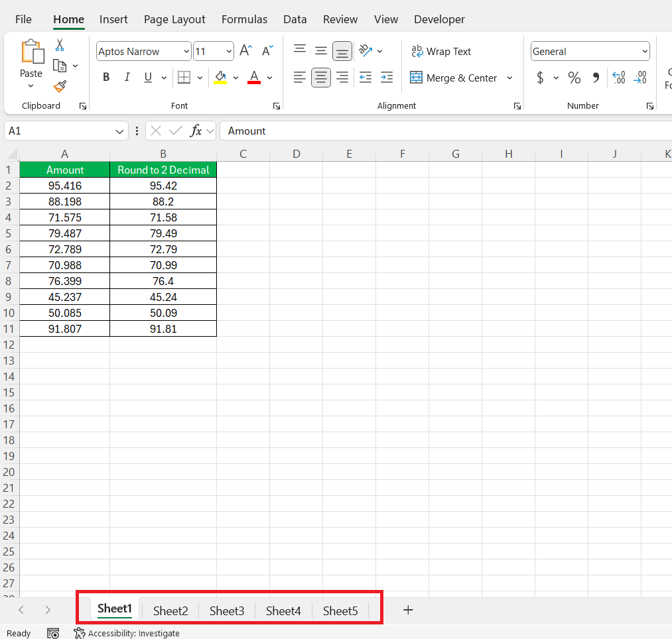Open the General number format dropdown
Image resolution: width=672 pixels, height=639 pixels.
(645, 52)
